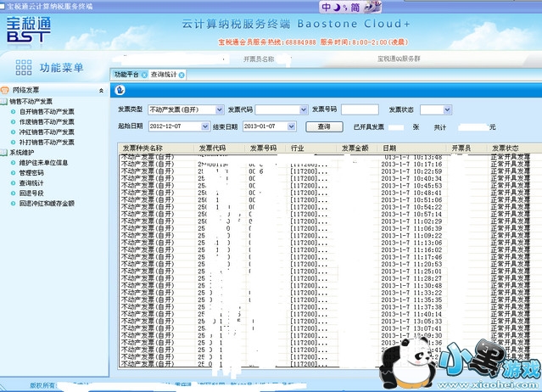The width and height of the screenshot is (542, 392).
Task: Click the 宝税通 BST logo
Action: [28, 30]
